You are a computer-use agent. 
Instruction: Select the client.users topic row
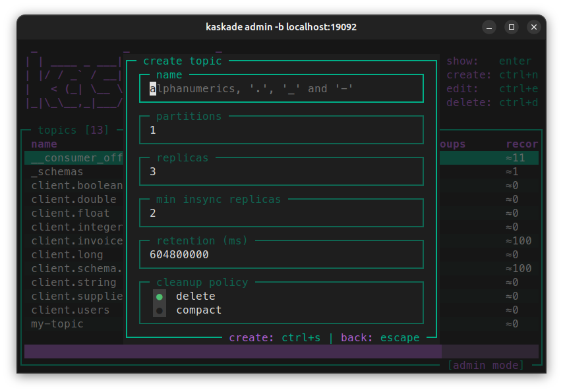71,310
